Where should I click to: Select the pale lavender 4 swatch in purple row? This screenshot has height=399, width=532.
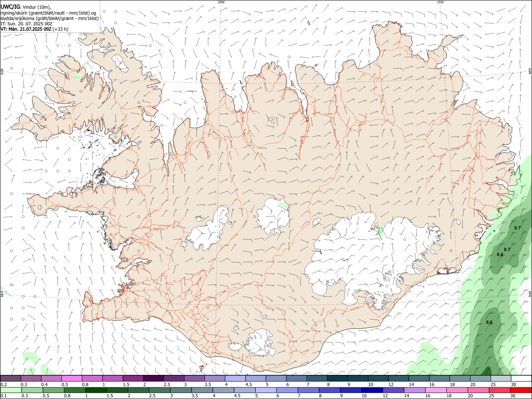coord(235,378)
